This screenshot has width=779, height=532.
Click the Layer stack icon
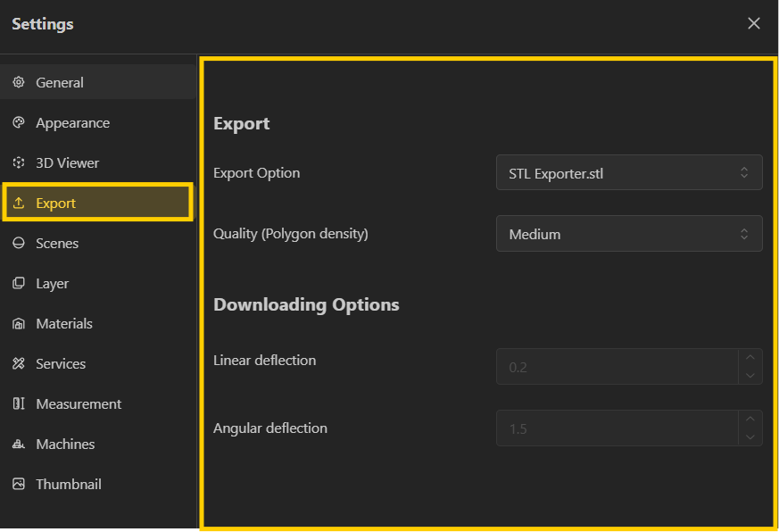[19, 283]
